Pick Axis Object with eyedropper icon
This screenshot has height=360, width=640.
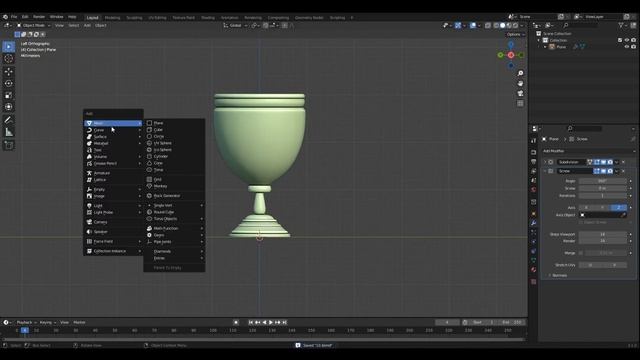point(623,215)
